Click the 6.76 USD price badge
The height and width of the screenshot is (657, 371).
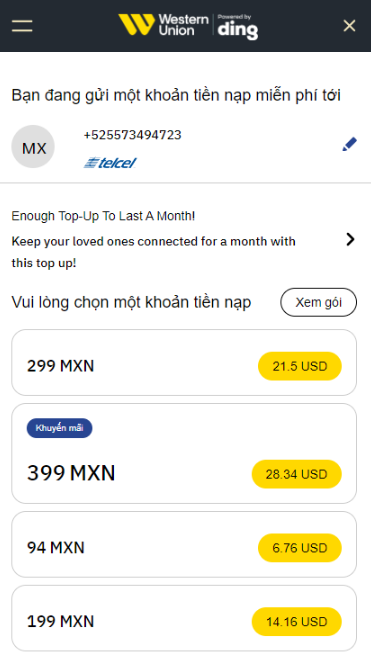(x=300, y=548)
